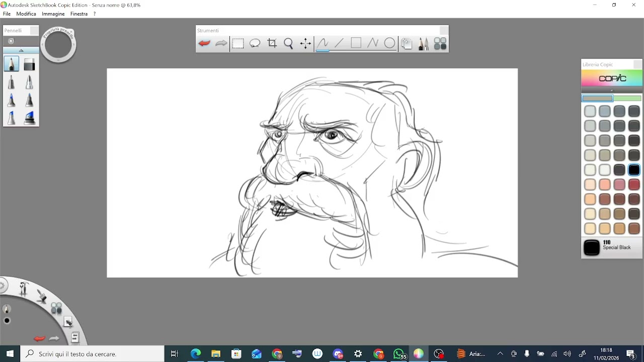Open the ? help menu
This screenshot has width=644, height=362.
[x=94, y=14]
